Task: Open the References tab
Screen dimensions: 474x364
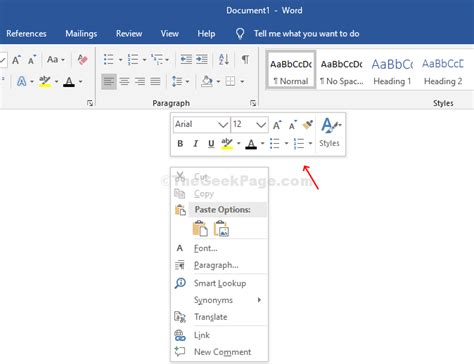Action: pyautogui.click(x=26, y=34)
